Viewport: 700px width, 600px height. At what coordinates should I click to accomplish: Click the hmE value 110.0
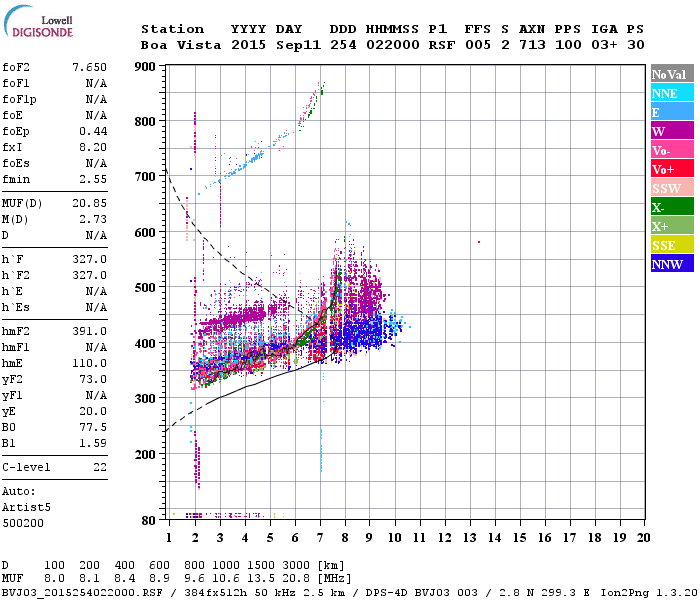(89, 363)
